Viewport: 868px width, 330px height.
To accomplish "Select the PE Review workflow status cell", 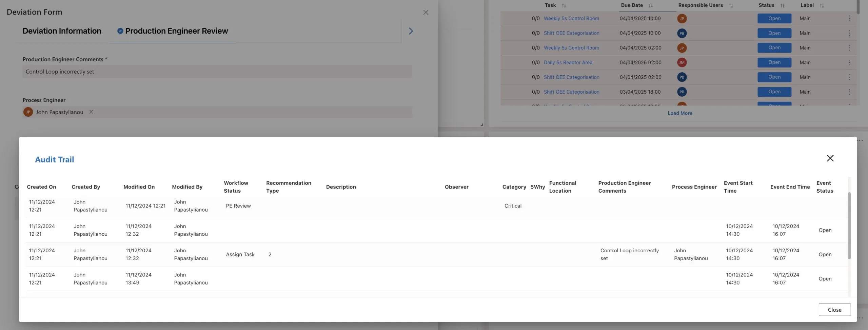I will pos(238,206).
